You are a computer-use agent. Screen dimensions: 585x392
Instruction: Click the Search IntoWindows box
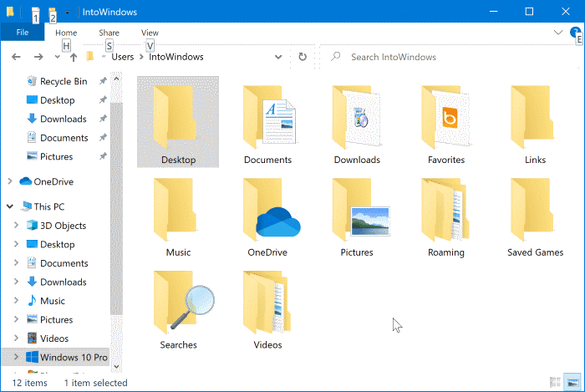451,57
